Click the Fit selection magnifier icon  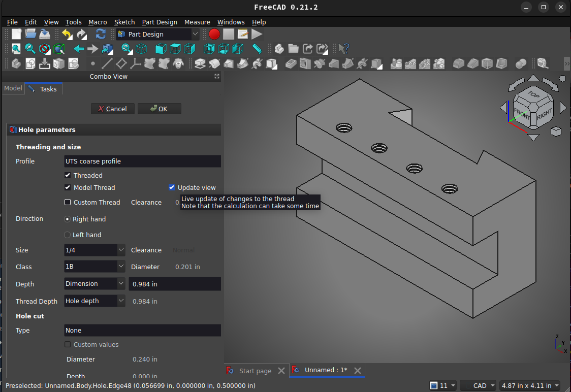(30, 48)
